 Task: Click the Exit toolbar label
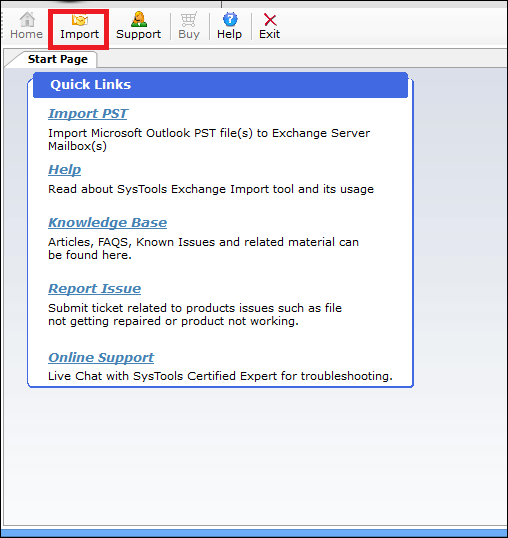coord(270,34)
